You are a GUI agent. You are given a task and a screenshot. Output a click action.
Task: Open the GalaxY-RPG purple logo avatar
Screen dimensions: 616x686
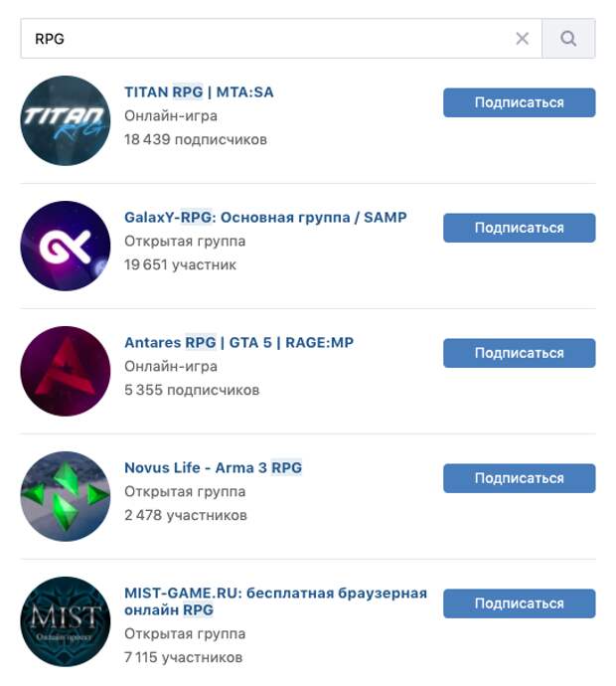pos(66,246)
